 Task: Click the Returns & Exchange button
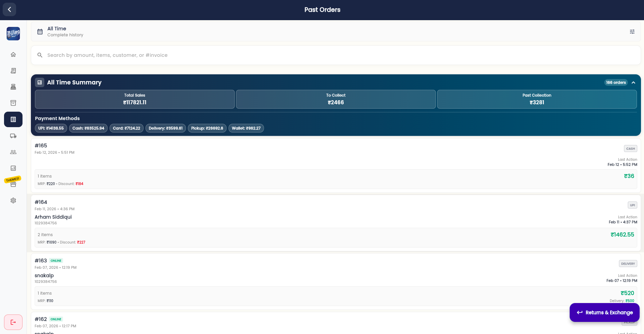tap(604, 312)
